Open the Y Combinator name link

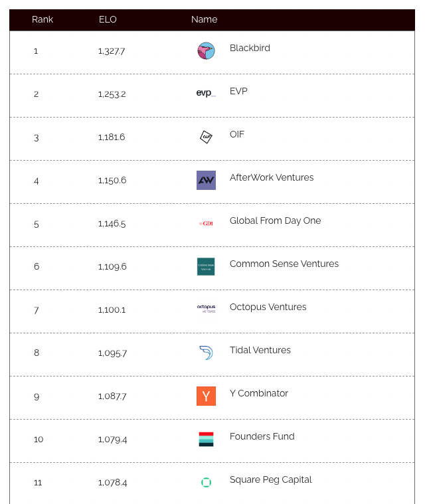point(259,393)
